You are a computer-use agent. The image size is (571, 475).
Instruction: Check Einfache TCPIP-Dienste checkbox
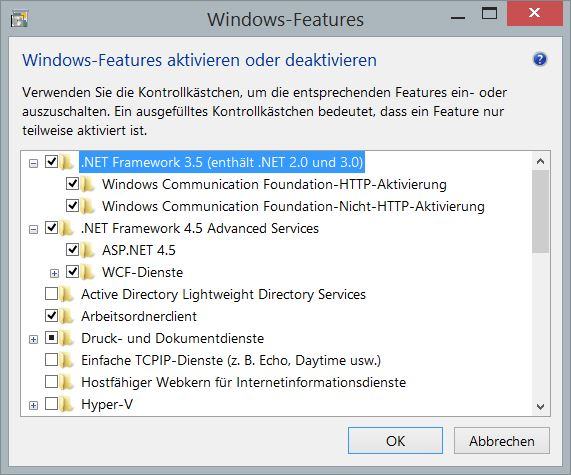51,360
